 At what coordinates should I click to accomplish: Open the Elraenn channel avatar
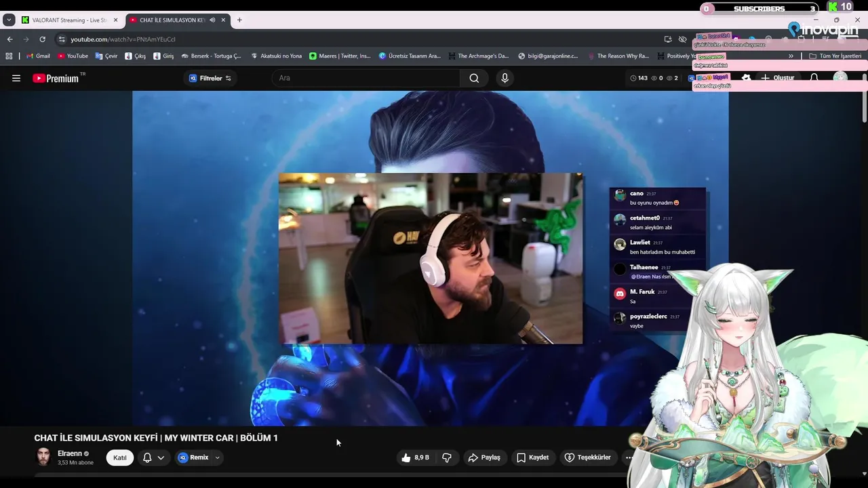coord(43,457)
